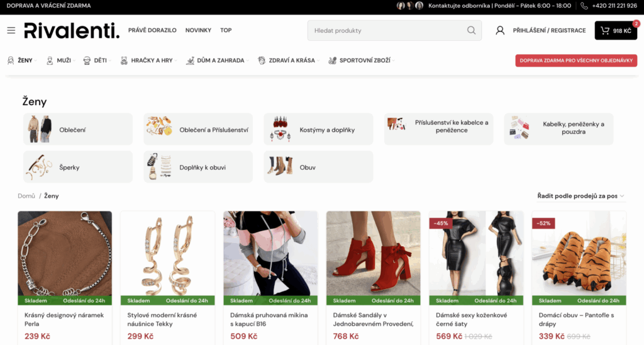The width and height of the screenshot is (644, 345).
Task: Click the Doprava zdarma red button
Action: click(x=576, y=60)
